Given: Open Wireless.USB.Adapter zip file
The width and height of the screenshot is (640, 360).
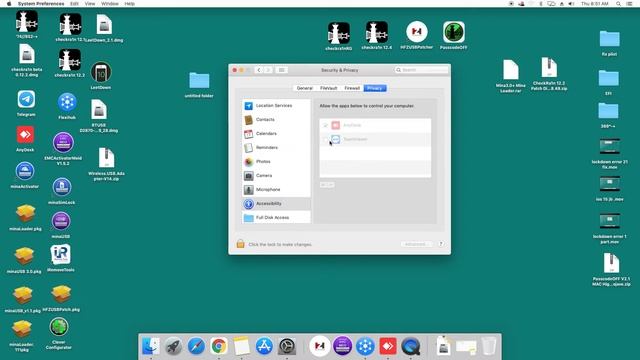Looking at the screenshot, I should click(107, 158).
